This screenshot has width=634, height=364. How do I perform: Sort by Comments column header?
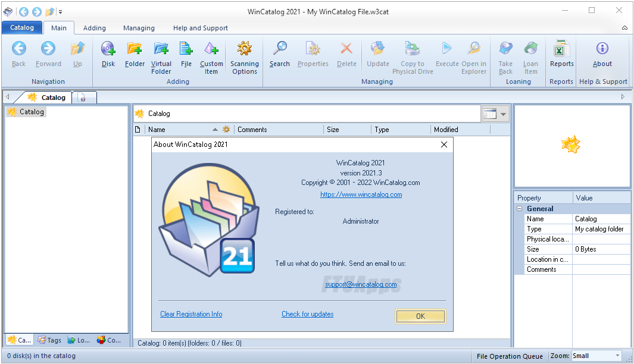click(279, 130)
